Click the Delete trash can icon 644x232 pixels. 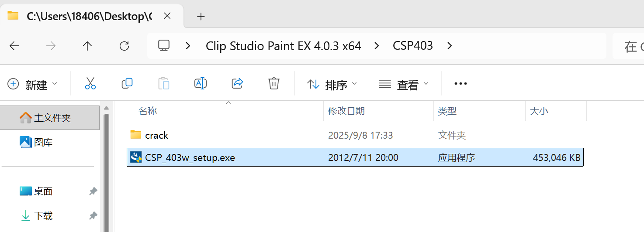pyautogui.click(x=274, y=84)
